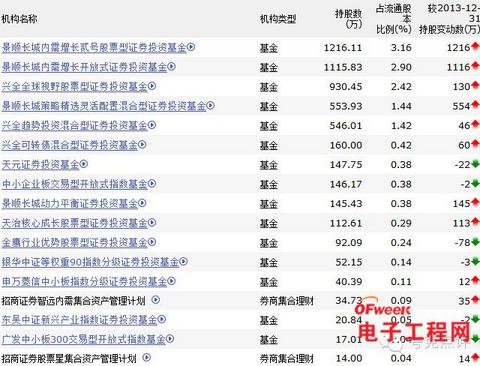Click holdings value 112.61
480x366 pixels.
pos(346,223)
